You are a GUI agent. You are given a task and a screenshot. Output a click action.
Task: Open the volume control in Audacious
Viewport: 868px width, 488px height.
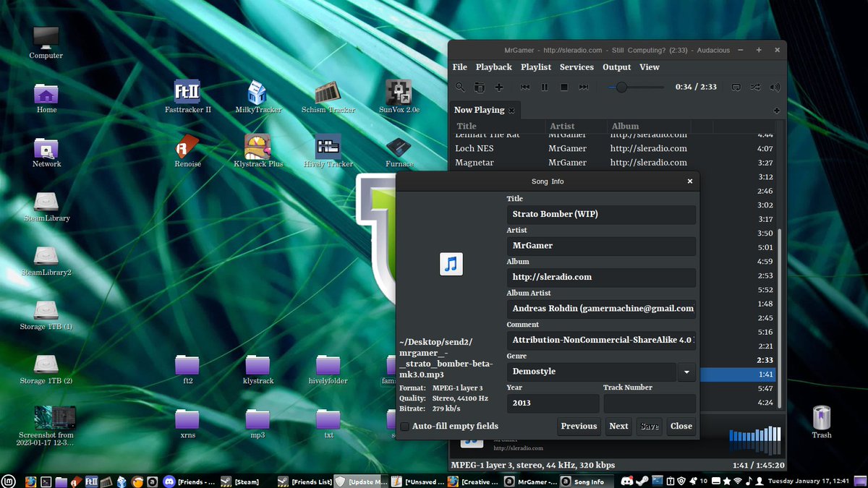coord(775,87)
